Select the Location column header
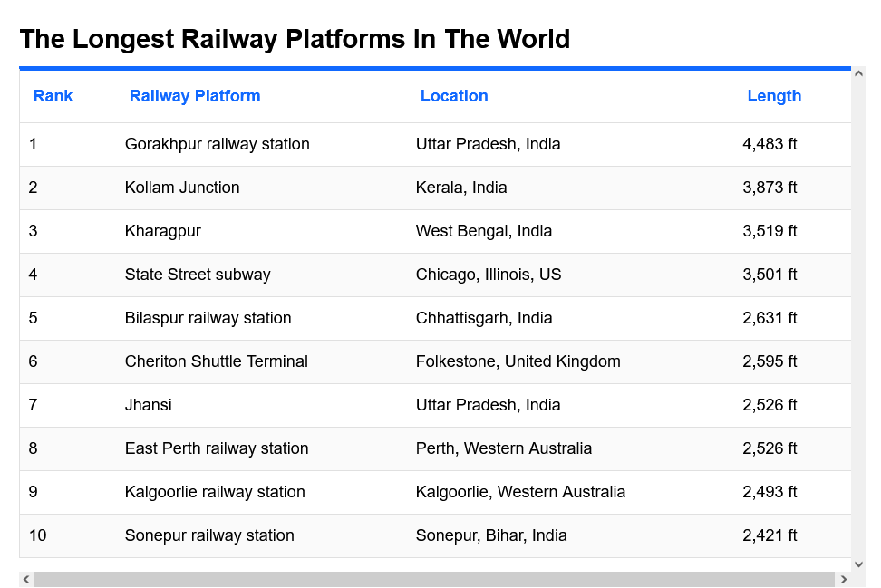 [454, 96]
